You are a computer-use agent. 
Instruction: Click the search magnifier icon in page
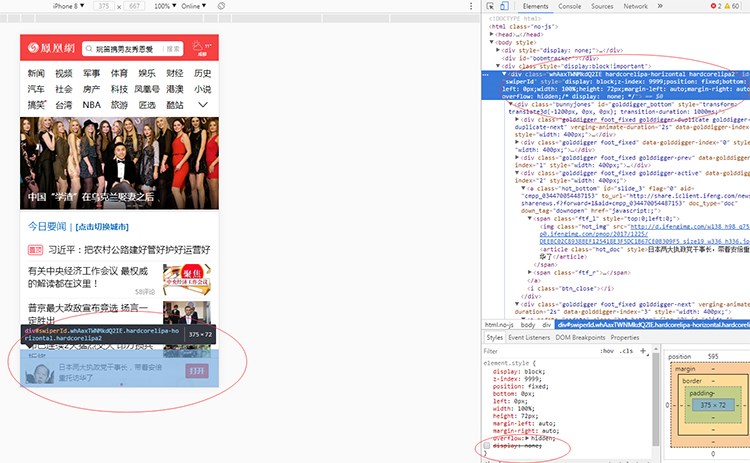pos(89,49)
